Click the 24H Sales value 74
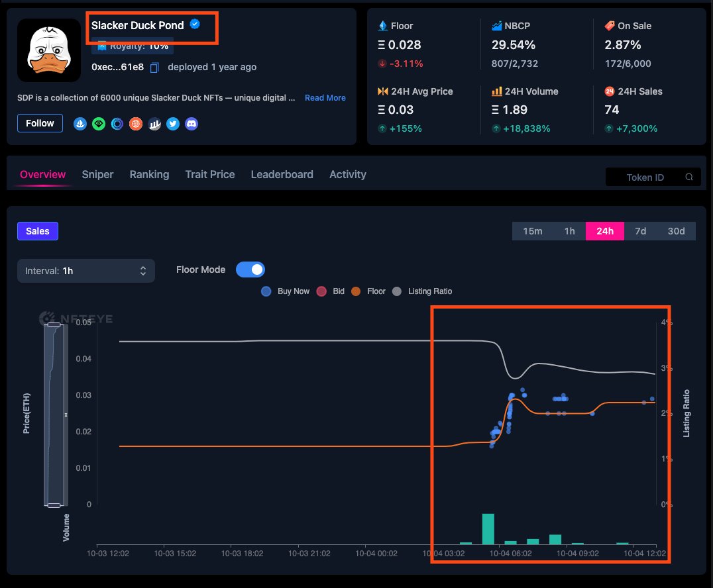Viewport: 713px width, 588px height. tap(612, 109)
